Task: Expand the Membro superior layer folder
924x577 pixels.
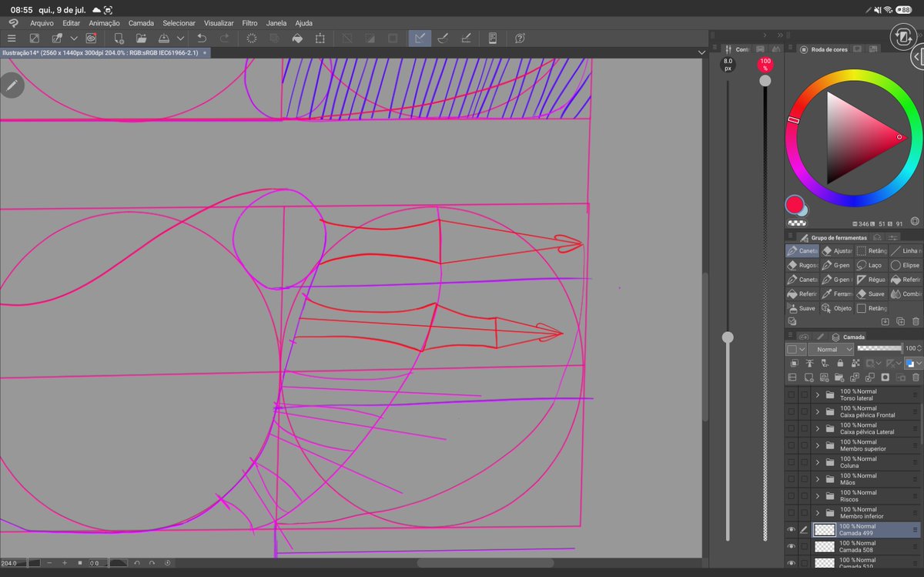Action: coord(818,445)
